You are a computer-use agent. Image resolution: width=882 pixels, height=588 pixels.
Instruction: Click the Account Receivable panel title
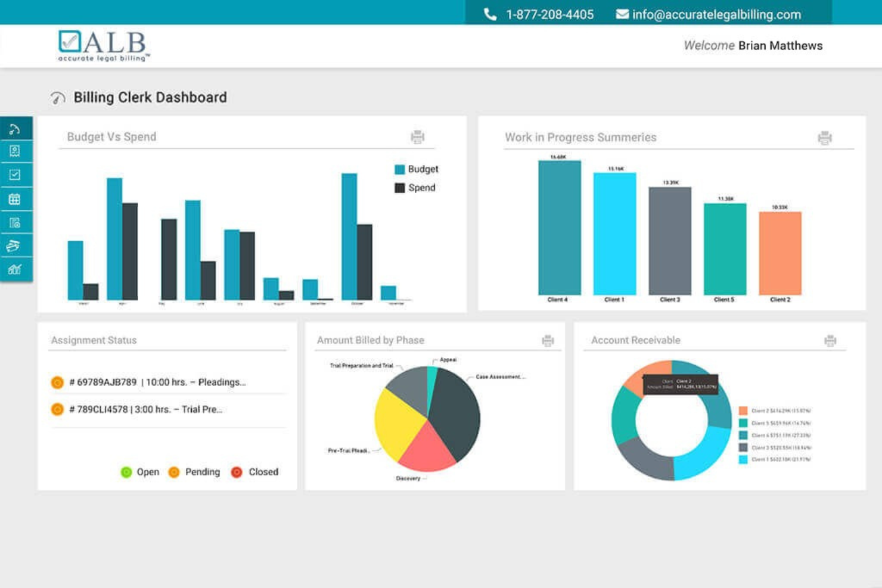tap(635, 341)
